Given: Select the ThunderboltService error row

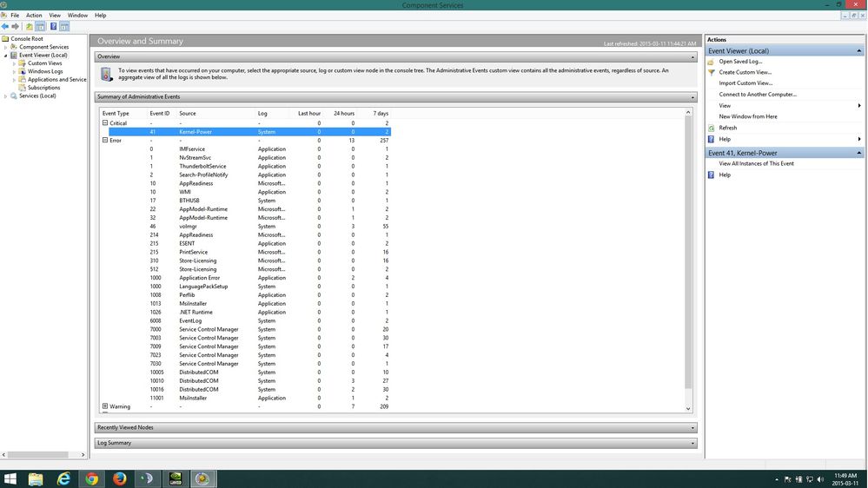Looking at the screenshot, I should tap(249, 167).
